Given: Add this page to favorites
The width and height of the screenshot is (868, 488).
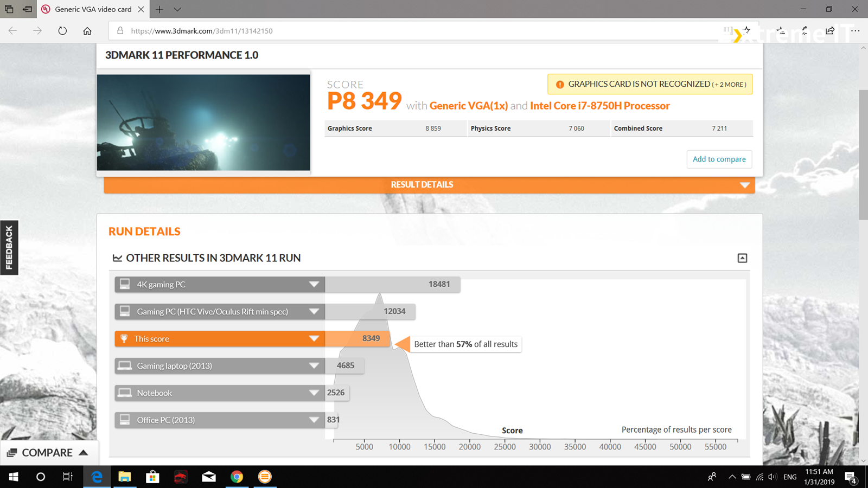Looking at the screenshot, I should [747, 30].
